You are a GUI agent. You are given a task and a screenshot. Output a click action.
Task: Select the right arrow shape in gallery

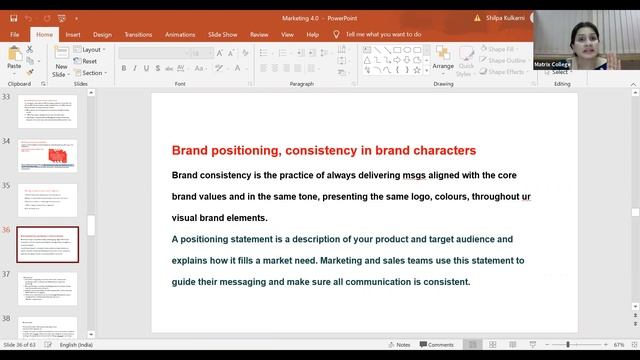click(397, 60)
